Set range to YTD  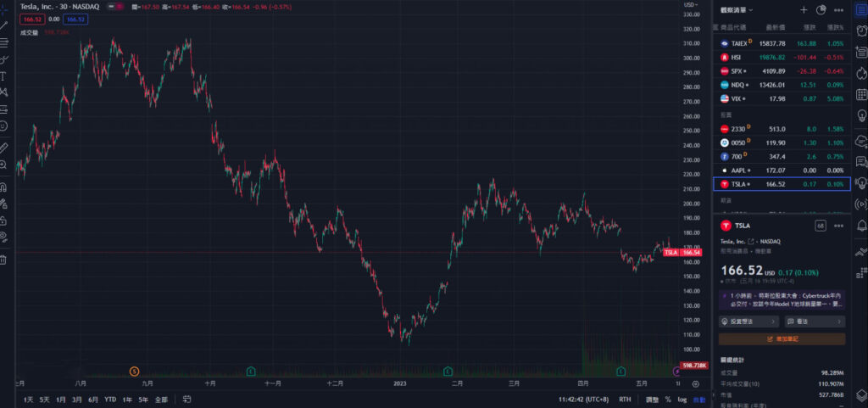[111, 400]
